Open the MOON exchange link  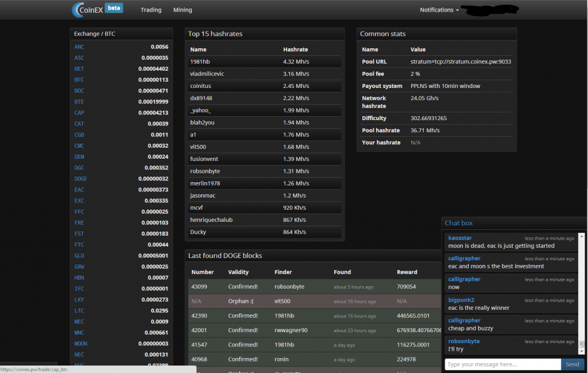click(80, 343)
